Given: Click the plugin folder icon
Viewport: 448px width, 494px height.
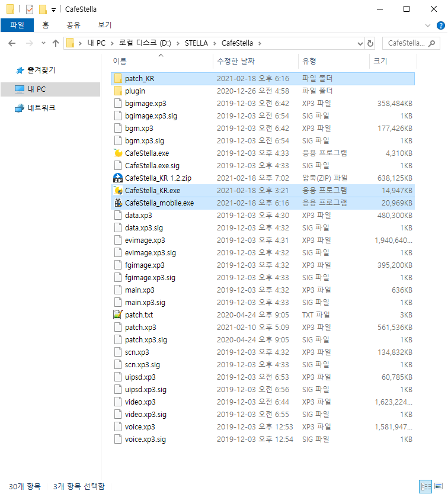Looking at the screenshot, I should click(x=119, y=91).
